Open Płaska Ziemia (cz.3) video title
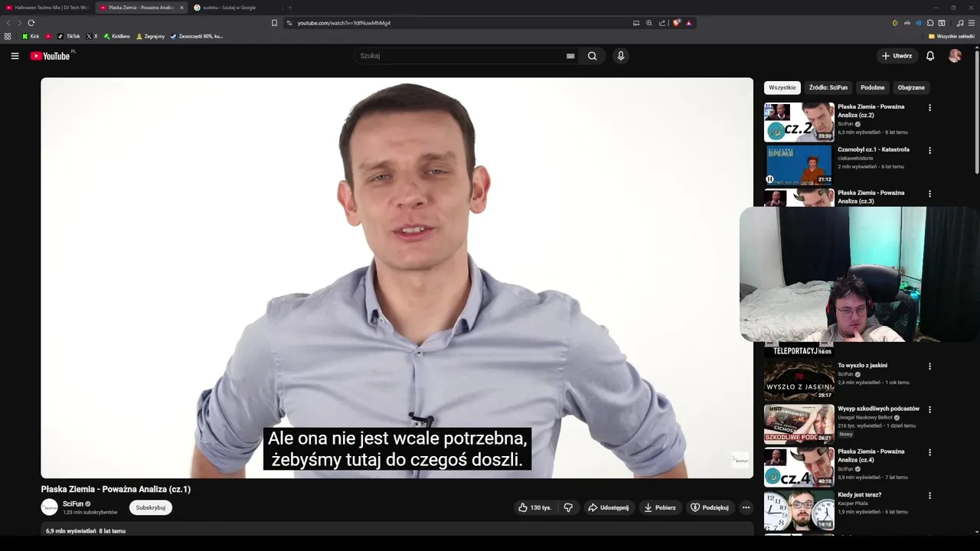Image resolution: width=980 pixels, height=551 pixels. point(871,197)
